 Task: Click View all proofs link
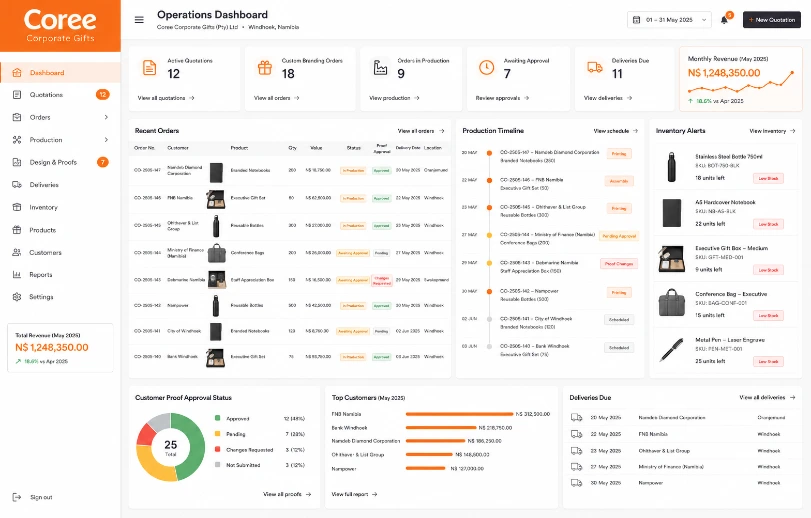click(x=287, y=494)
